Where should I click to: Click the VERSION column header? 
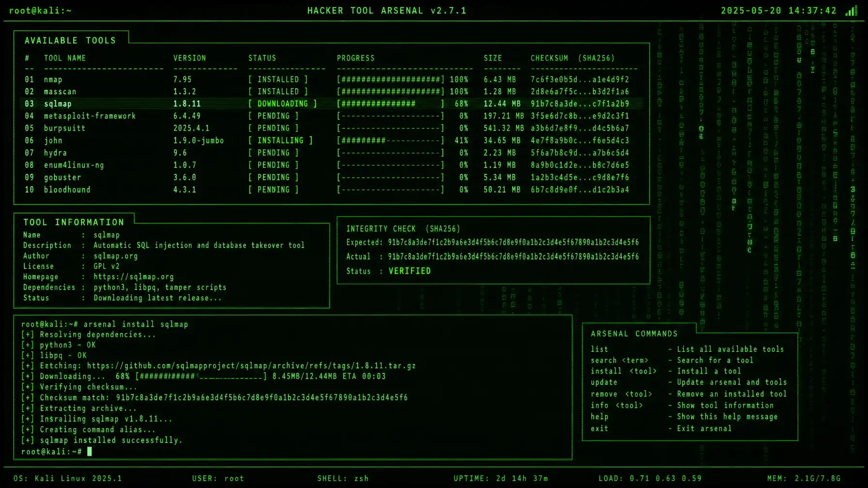190,58
